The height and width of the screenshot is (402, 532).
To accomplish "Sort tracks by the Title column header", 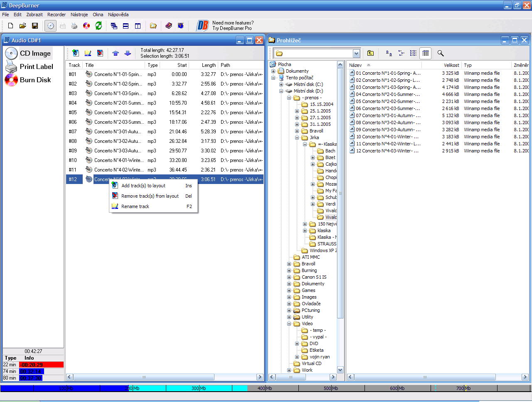I will tap(114, 65).
